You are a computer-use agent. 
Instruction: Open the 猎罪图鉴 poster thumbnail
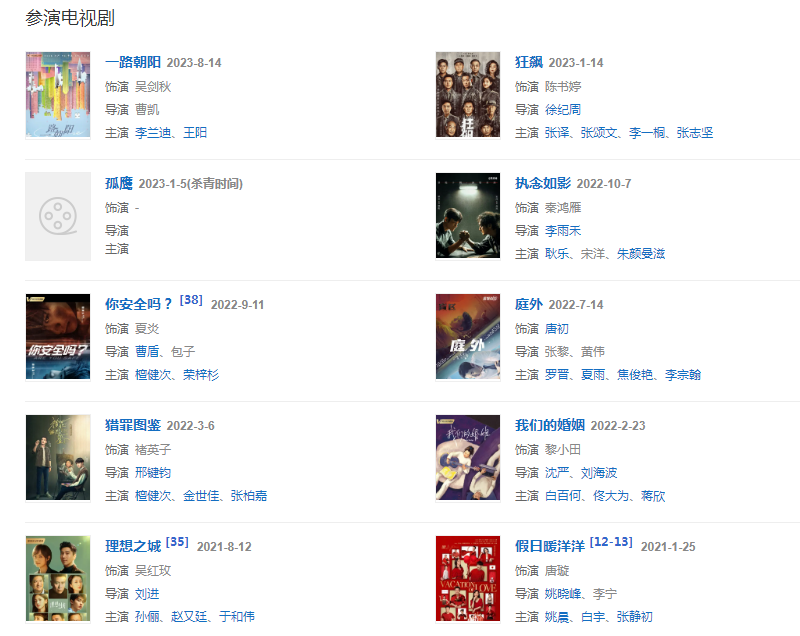click(58, 457)
